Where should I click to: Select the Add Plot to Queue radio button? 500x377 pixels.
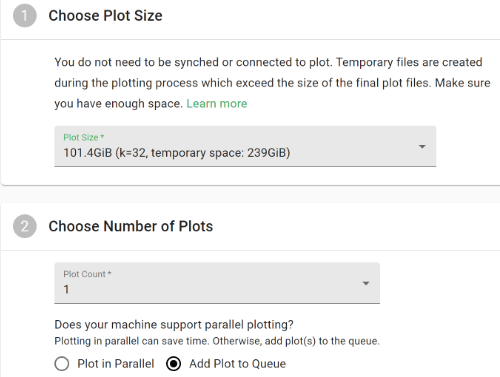(174, 364)
